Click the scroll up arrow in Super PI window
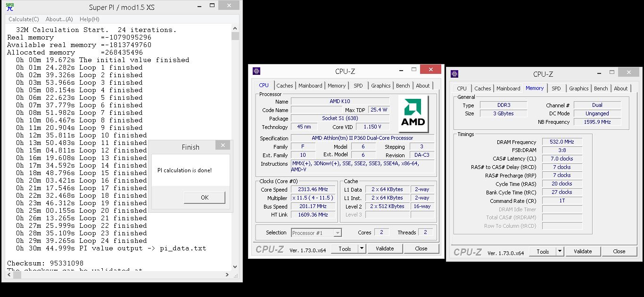Image resolution: width=644 pixels, height=297 pixels. click(235, 28)
